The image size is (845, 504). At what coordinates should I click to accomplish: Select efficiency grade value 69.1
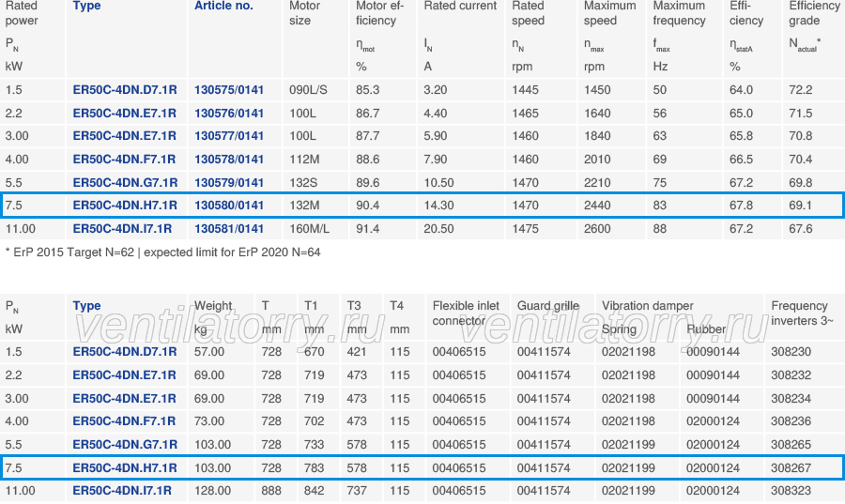click(x=801, y=206)
